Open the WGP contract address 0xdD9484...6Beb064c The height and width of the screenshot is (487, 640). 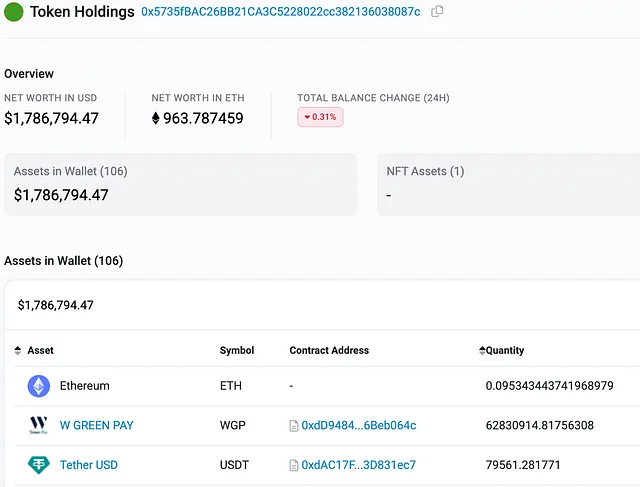358,426
